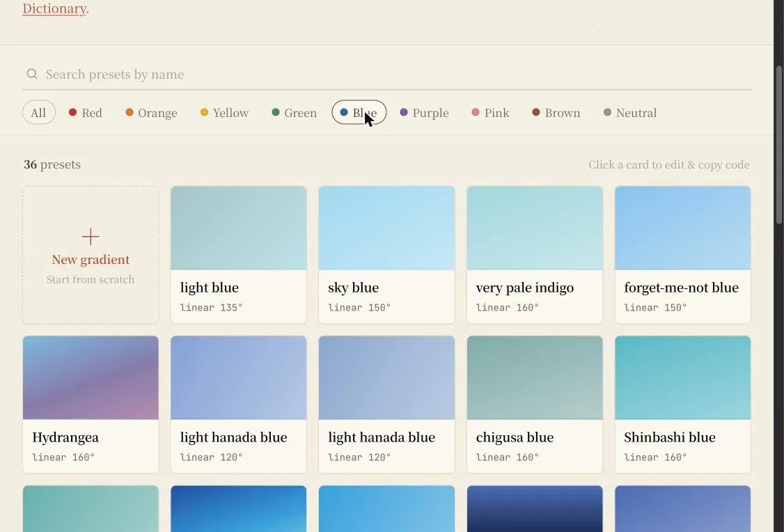784x532 pixels.
Task: Focus the Search presets by name field
Action: (x=386, y=75)
